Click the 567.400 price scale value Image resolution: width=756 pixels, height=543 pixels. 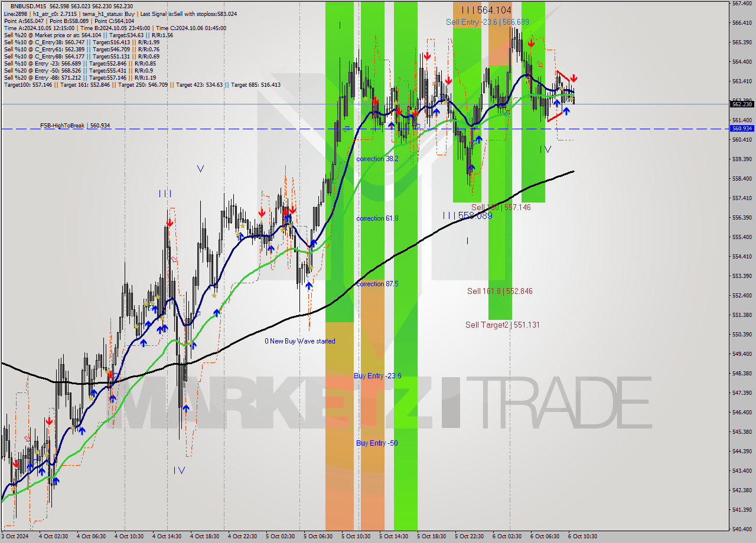pyautogui.click(x=741, y=3)
